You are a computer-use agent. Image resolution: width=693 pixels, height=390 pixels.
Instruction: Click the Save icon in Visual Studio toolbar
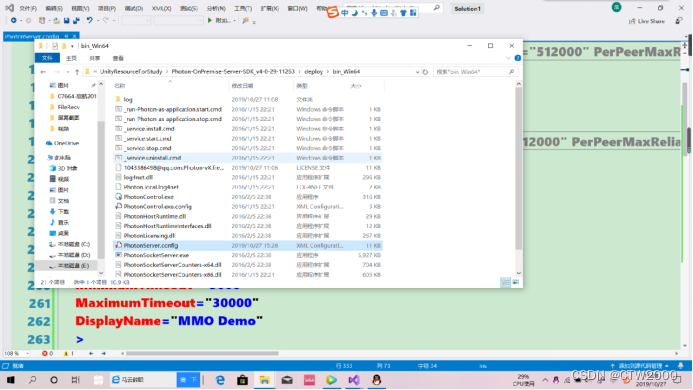tap(66, 20)
